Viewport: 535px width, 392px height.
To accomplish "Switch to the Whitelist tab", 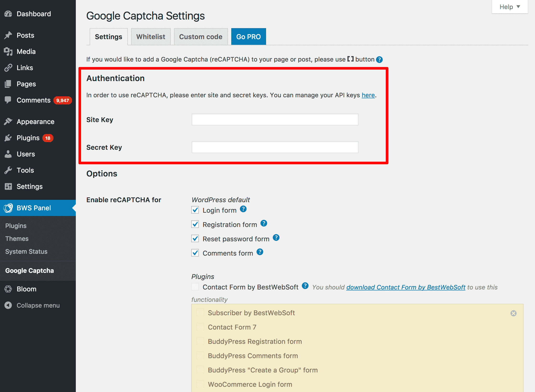I will 151,37.
